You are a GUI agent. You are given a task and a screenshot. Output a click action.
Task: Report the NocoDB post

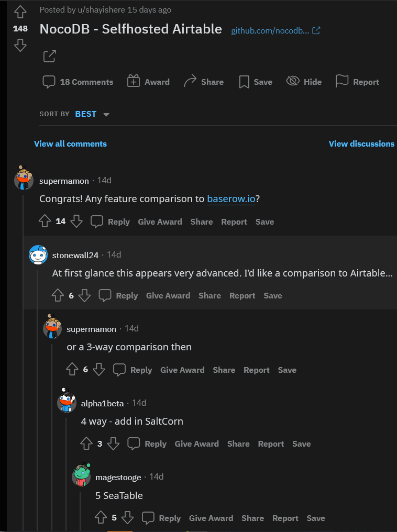click(357, 82)
